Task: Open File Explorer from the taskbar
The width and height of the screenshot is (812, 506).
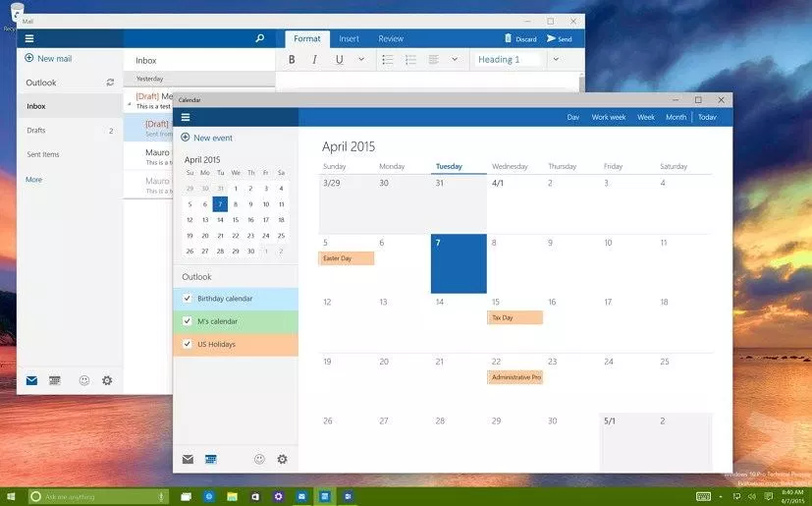Action: click(232, 497)
